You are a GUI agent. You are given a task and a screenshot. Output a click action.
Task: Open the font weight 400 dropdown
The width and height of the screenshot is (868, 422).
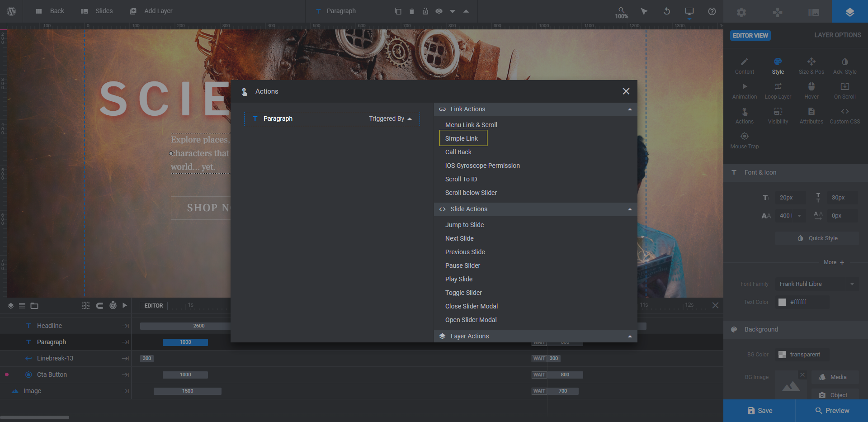[x=790, y=216]
